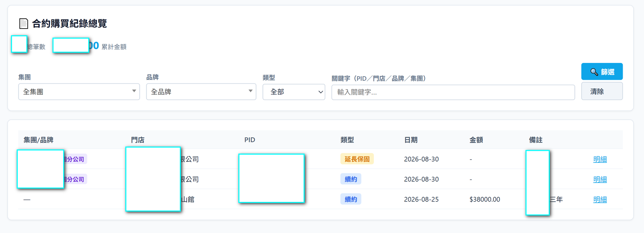Open the 集團 dropdown showing 全集團
The height and width of the screenshot is (233, 644).
point(79,92)
